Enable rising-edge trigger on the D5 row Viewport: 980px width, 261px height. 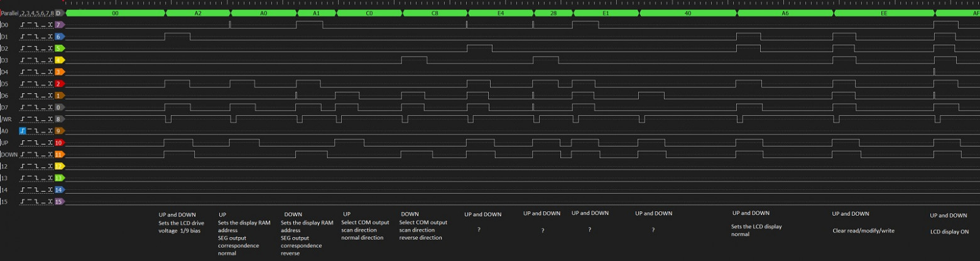point(23,84)
